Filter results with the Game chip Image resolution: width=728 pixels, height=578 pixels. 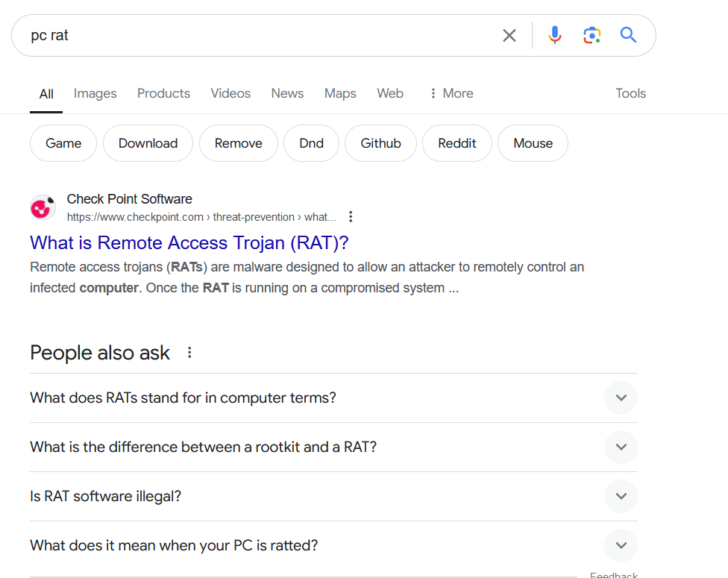tap(63, 143)
